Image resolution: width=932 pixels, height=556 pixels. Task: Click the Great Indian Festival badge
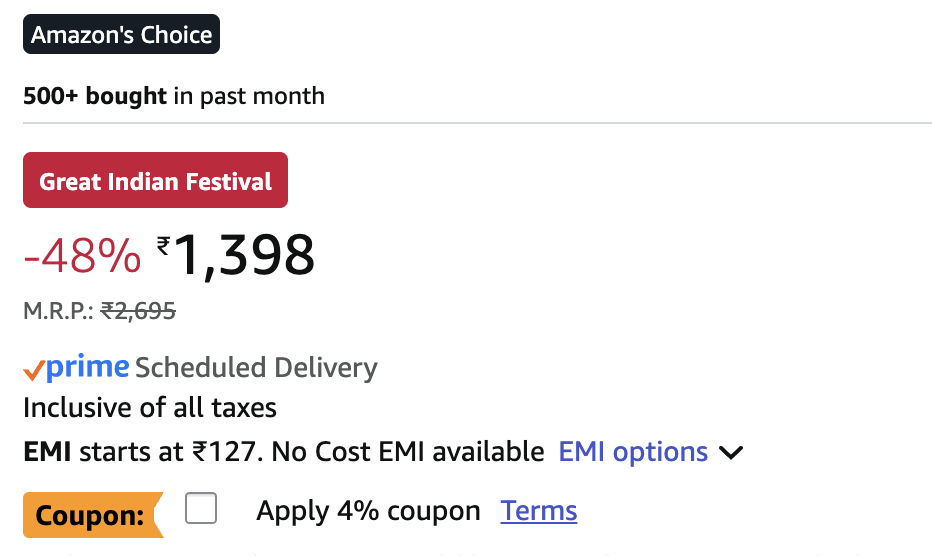tap(155, 181)
